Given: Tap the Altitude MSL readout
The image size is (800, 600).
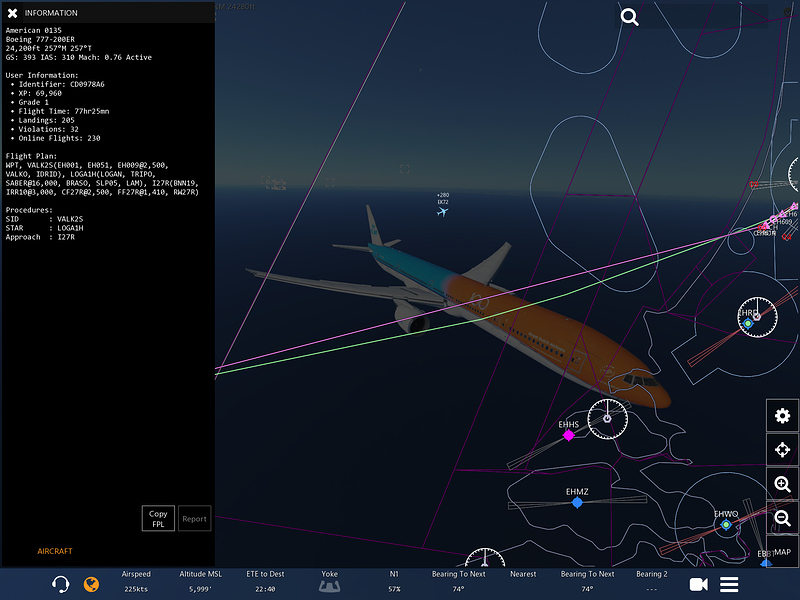Looking at the screenshot, I should (x=201, y=581).
